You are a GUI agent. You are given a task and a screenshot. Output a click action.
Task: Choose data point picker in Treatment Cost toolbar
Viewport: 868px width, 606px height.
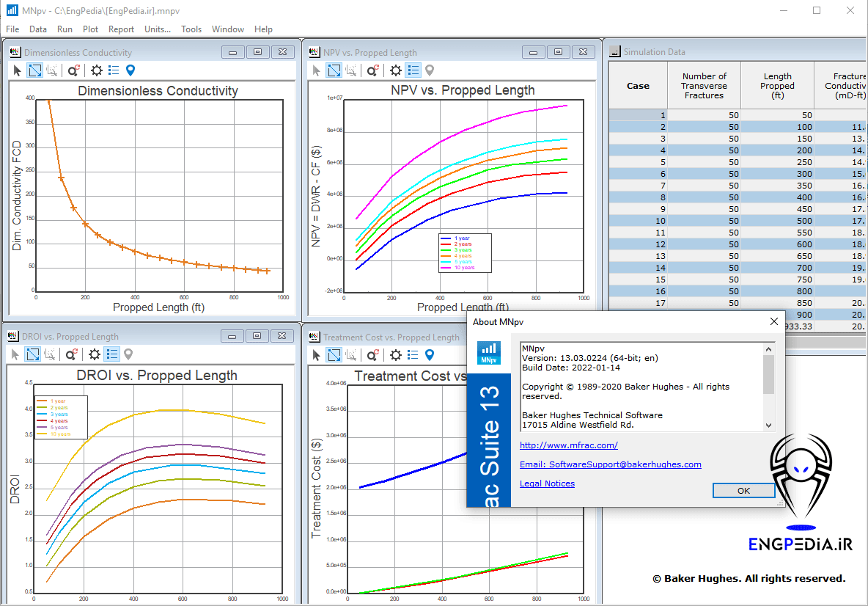351,355
